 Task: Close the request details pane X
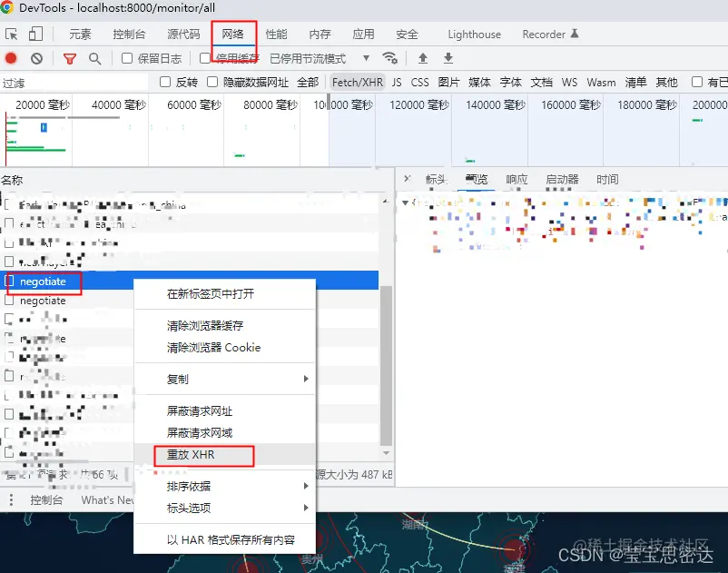click(x=408, y=178)
